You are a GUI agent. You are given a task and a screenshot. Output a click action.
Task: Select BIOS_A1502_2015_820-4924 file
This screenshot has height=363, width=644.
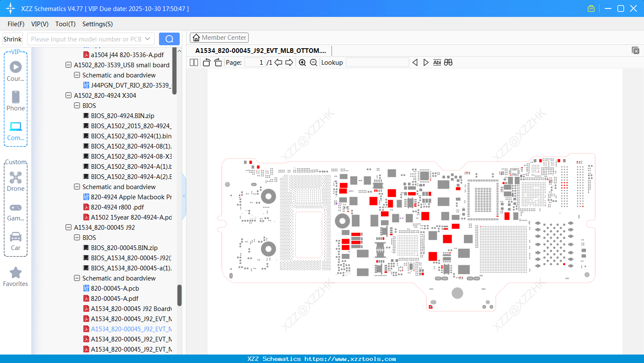coord(127,126)
